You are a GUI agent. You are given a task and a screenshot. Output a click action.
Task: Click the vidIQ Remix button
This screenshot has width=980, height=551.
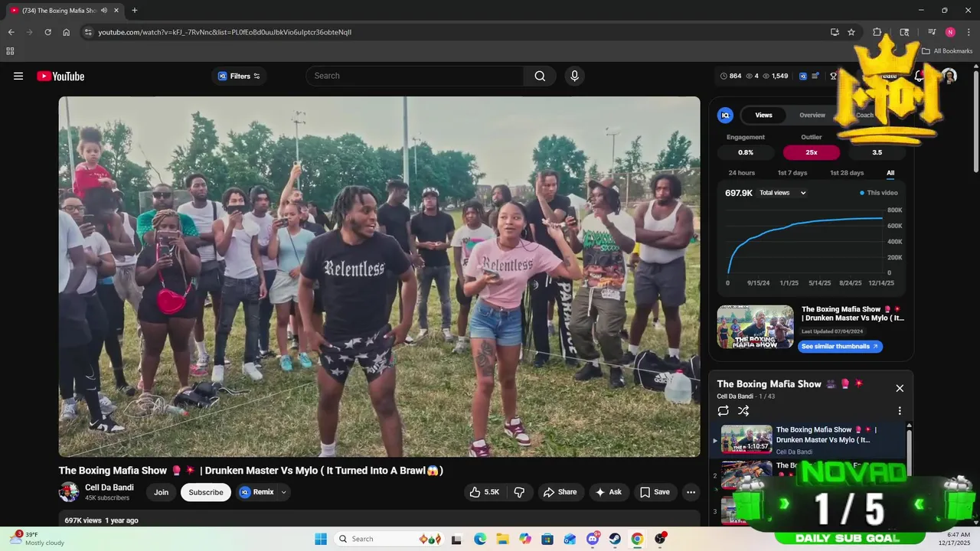point(256,492)
